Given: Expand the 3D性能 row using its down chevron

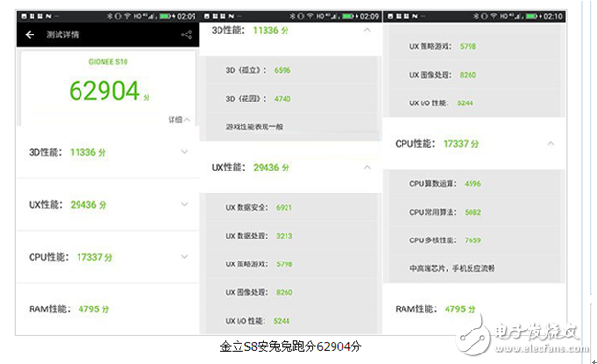Looking at the screenshot, I should pos(184,152).
